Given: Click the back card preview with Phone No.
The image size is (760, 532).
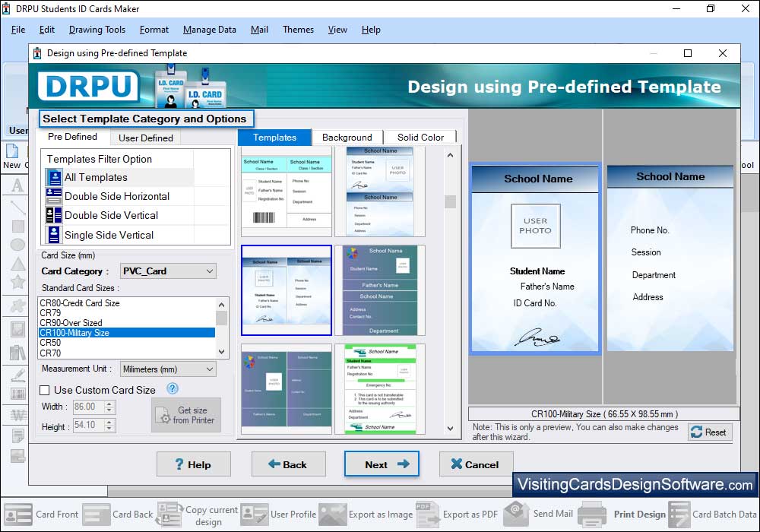Looking at the screenshot, I should point(670,258).
